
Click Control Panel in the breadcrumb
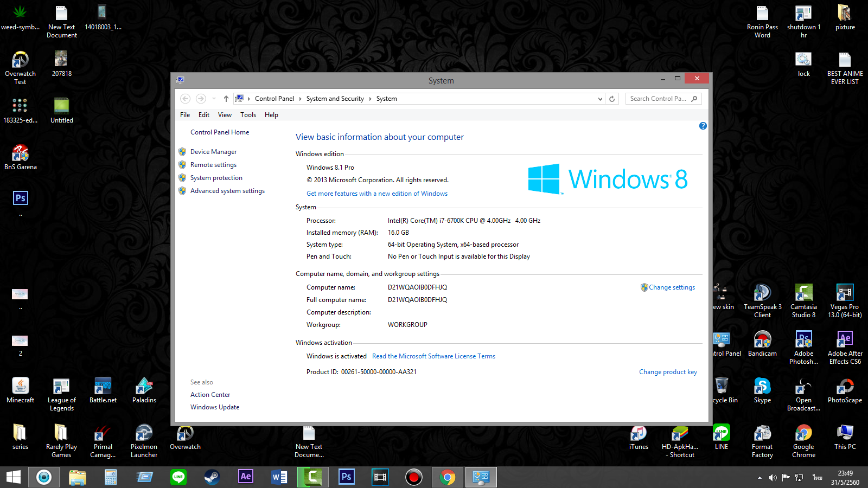[x=275, y=99]
